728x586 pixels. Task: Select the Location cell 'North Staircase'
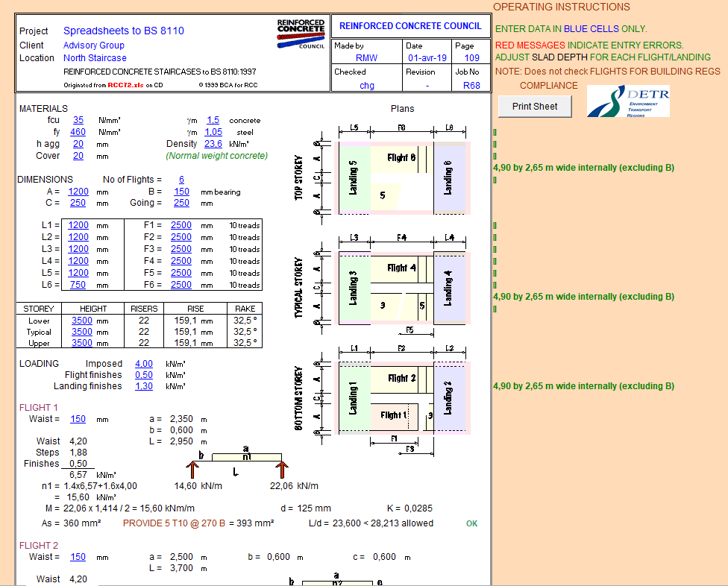point(95,58)
